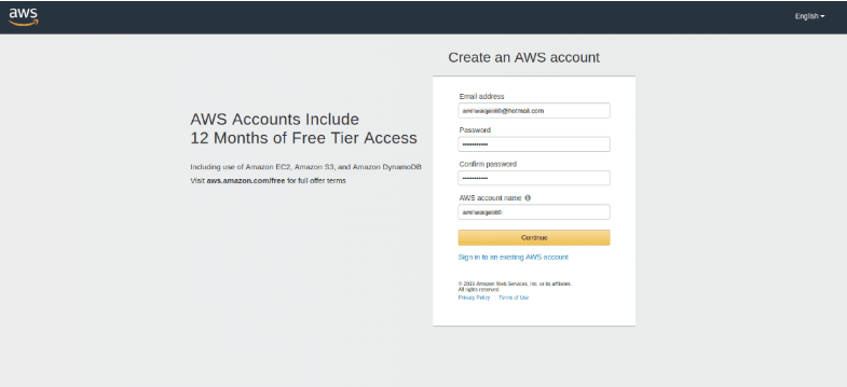Open Sign in to an existing AWS account
This screenshot has height=387, width=847.
[x=513, y=257]
